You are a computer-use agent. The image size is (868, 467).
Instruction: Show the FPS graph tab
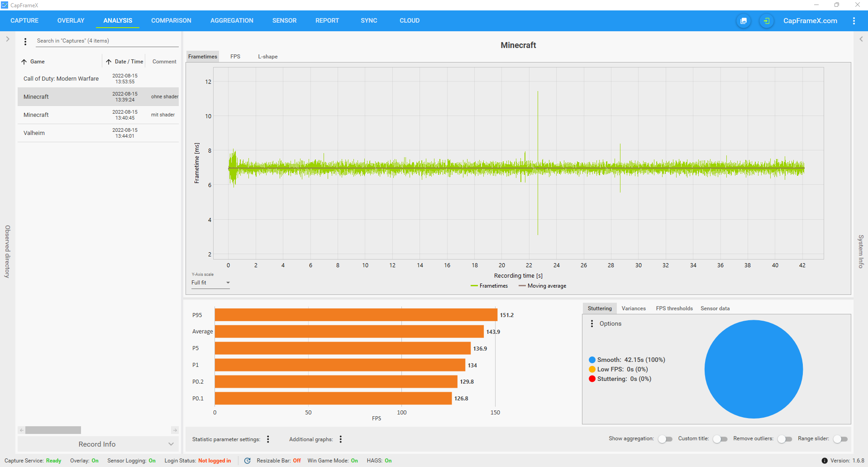[235, 57]
